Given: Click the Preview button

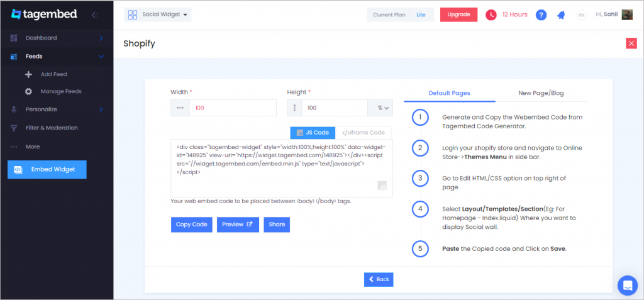Looking at the screenshot, I should (238, 225).
